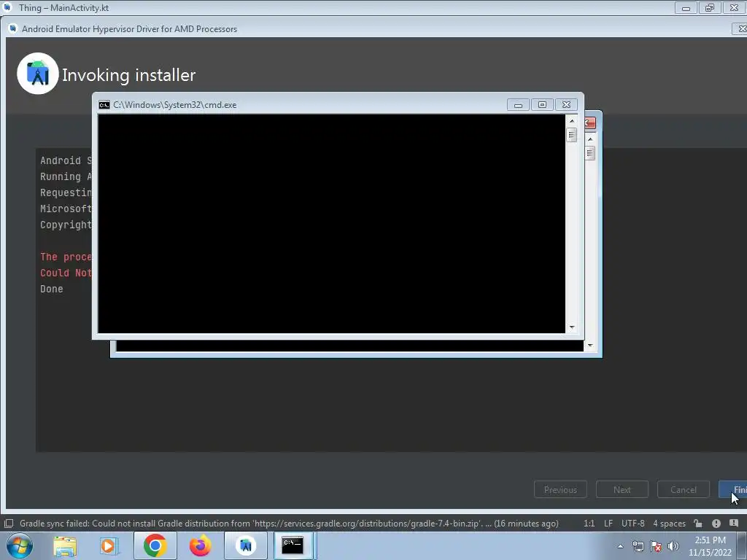
Task: Minimize the front cmd.exe window
Action: point(518,105)
